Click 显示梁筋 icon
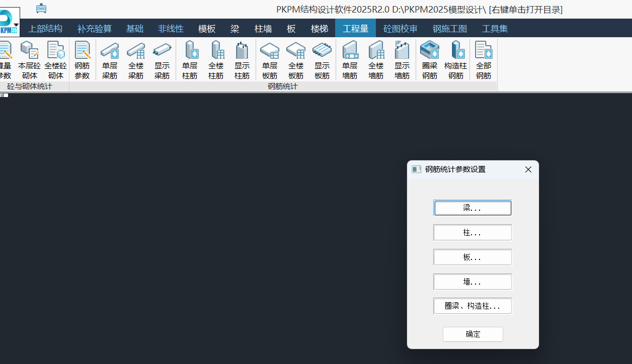The image size is (632, 364). 162,60
